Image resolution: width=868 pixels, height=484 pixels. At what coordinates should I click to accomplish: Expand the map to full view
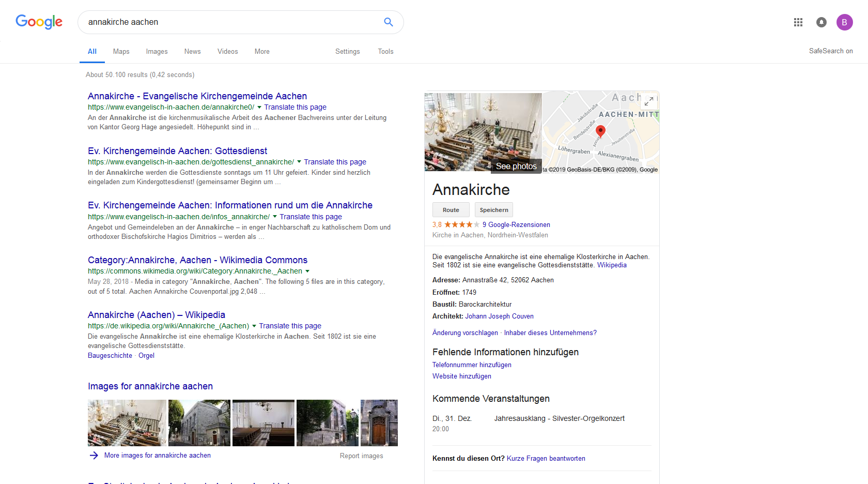[649, 101]
